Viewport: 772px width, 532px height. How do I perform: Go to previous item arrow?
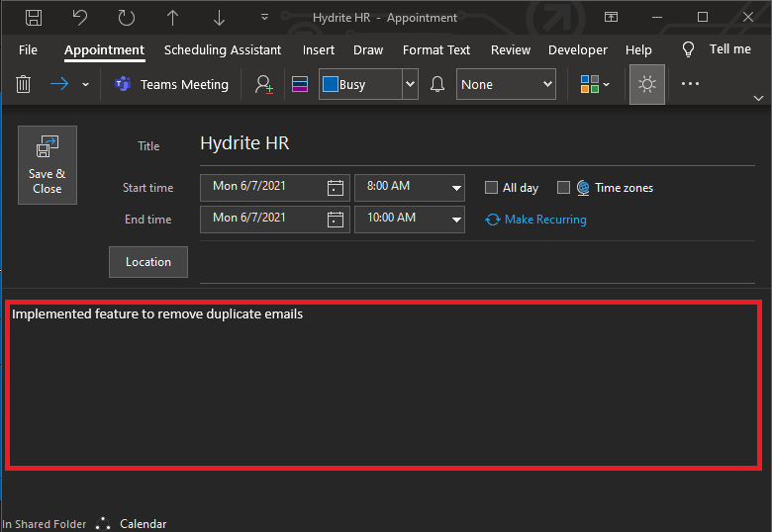tap(172, 18)
